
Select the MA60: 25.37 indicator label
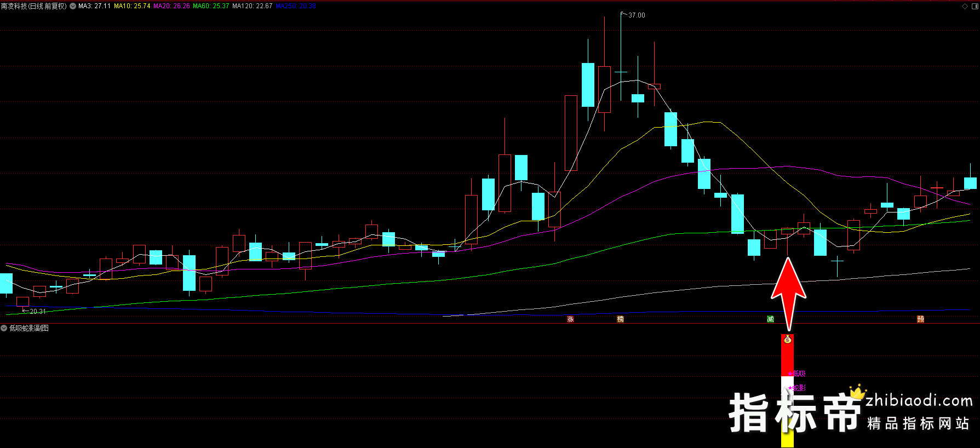click(x=211, y=6)
